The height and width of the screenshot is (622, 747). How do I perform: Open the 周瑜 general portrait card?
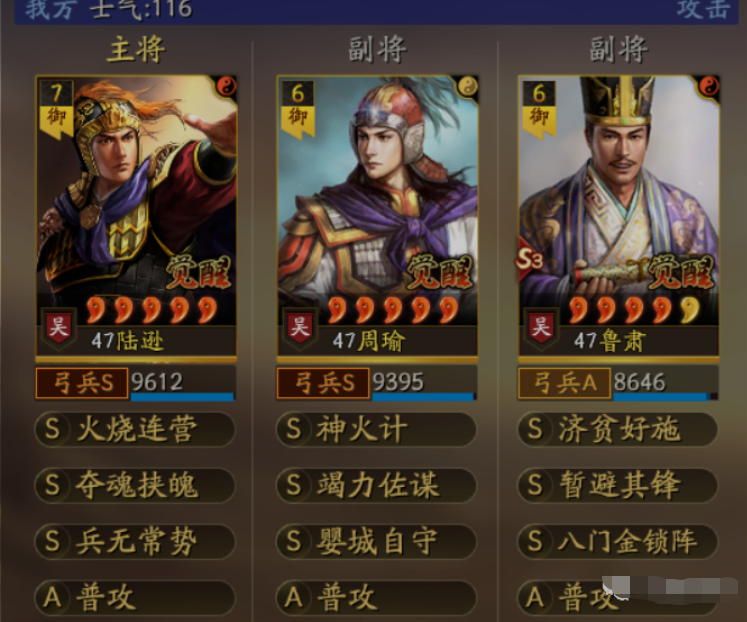[x=377, y=216]
